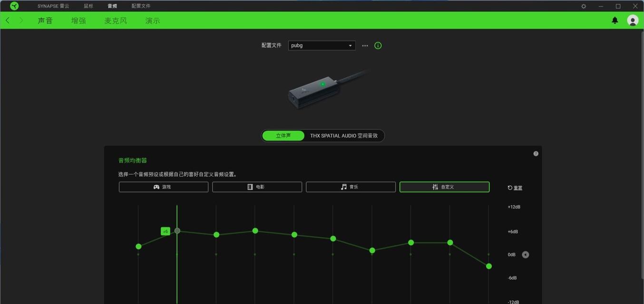Image resolution: width=644 pixels, height=304 pixels.
Task: Click the seventh equalizer band handle
Action: click(x=372, y=250)
